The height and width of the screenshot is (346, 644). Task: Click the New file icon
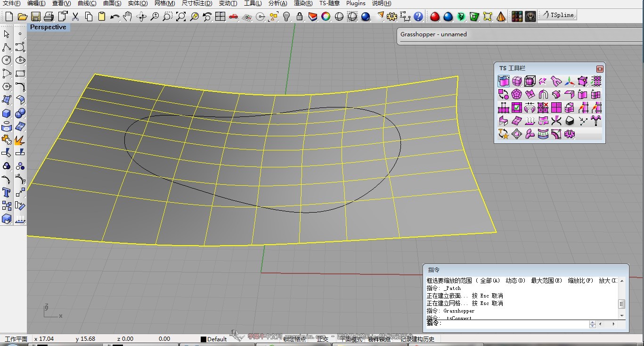pos(9,16)
